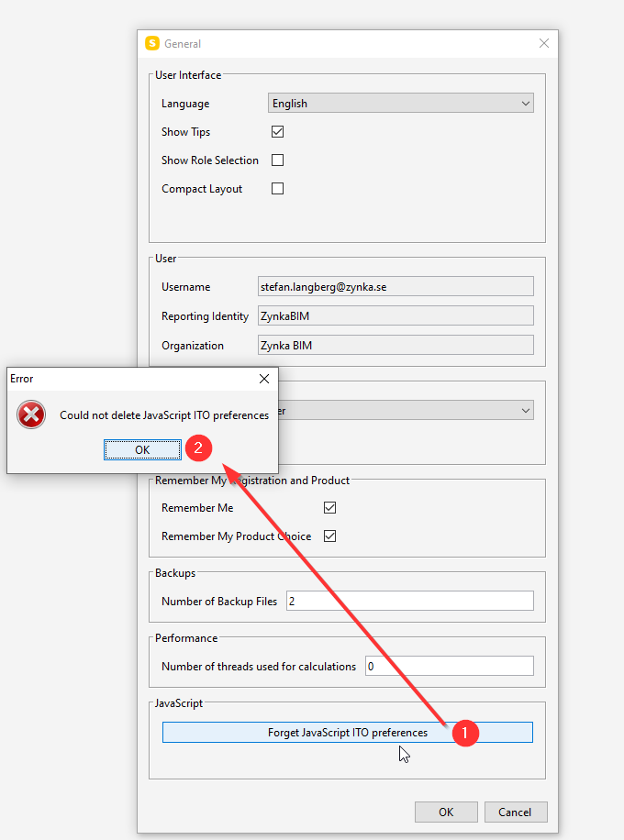Enable the Show Role Selection checkbox
624x840 pixels.
coord(277,160)
